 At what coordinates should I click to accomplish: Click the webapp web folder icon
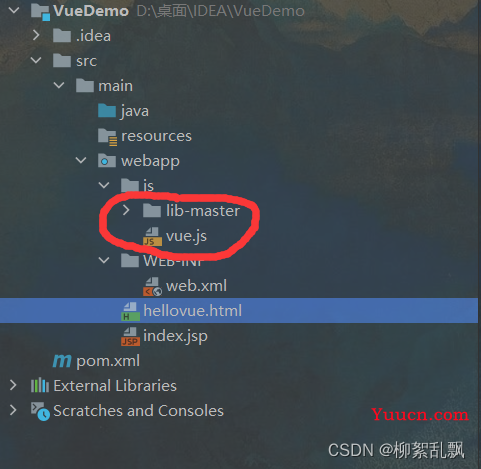107,161
